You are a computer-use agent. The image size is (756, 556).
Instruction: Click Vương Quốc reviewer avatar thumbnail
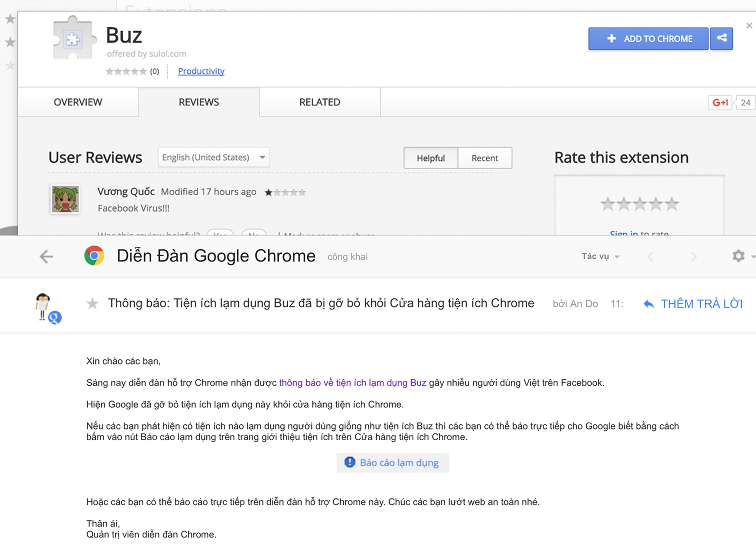pos(65,199)
